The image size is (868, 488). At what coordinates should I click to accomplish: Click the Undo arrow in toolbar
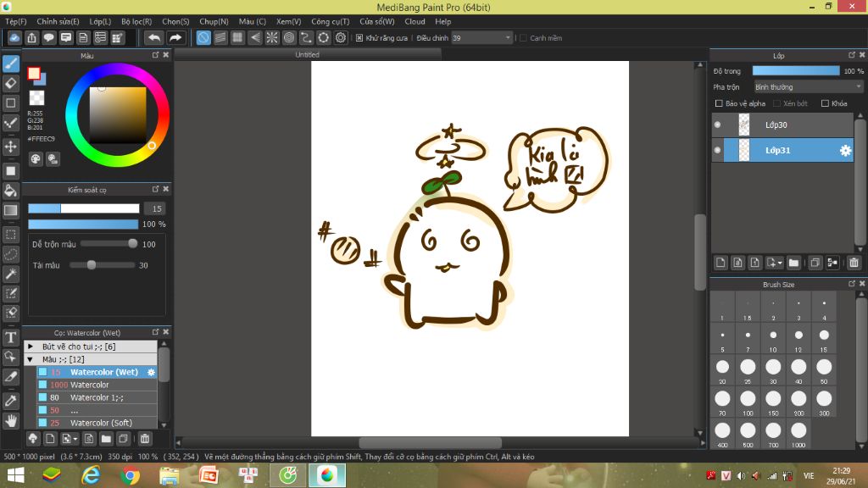[154, 37]
